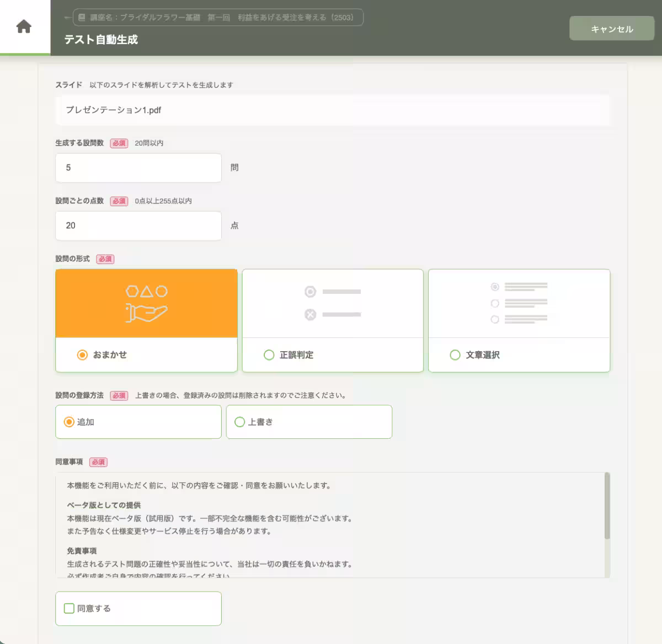
Task: Click the 文章選択 multiple choice illustration
Action: pos(519,303)
